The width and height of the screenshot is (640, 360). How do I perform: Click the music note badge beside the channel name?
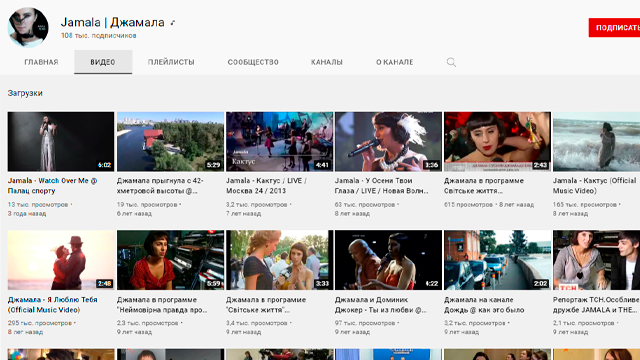coord(173,23)
